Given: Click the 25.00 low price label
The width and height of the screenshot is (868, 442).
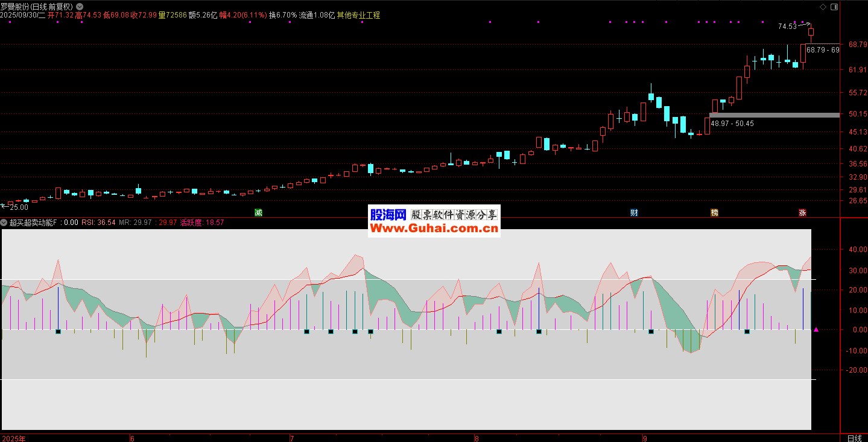Looking at the screenshot, I should [18, 207].
